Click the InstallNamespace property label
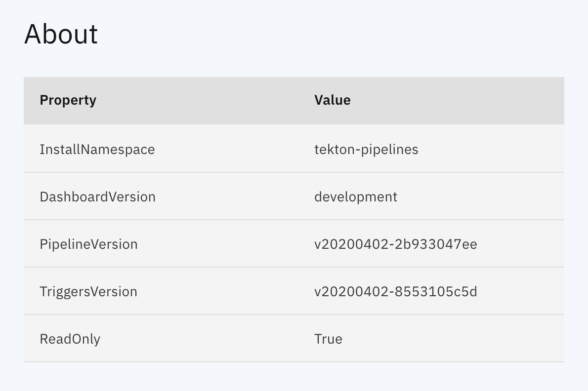Screen dimensions: 588x391 97,149
